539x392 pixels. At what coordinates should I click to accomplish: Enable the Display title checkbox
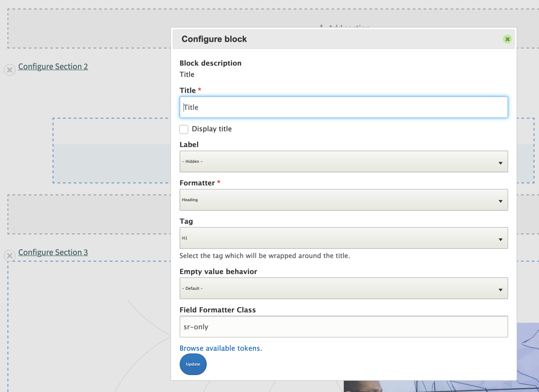[184, 129]
